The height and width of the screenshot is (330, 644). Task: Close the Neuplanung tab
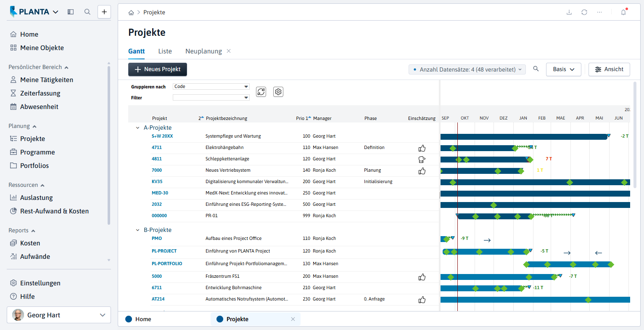(229, 51)
